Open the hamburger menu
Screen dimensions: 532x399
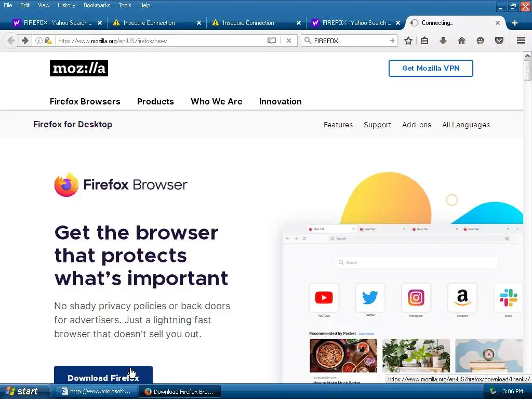(x=521, y=41)
